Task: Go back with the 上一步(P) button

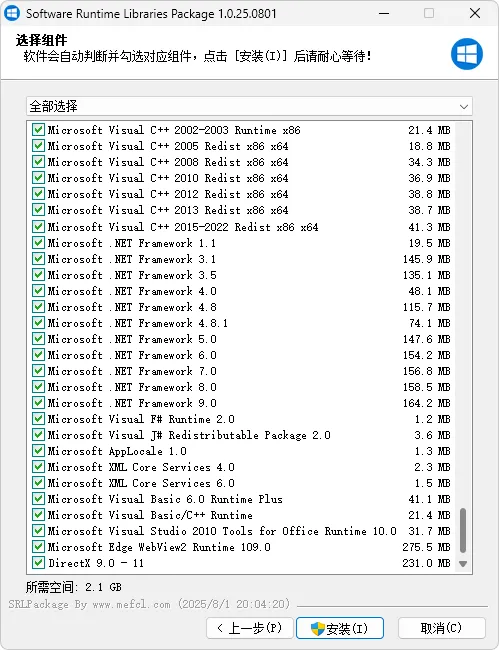Action: [x=250, y=628]
